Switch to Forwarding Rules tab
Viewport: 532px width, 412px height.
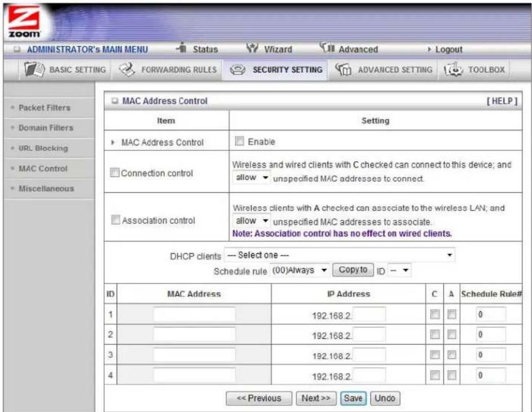click(167, 70)
